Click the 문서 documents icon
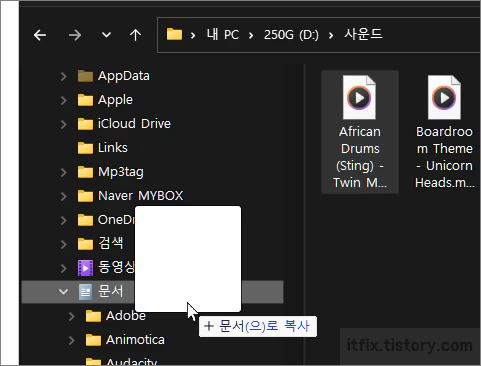 pos(85,292)
